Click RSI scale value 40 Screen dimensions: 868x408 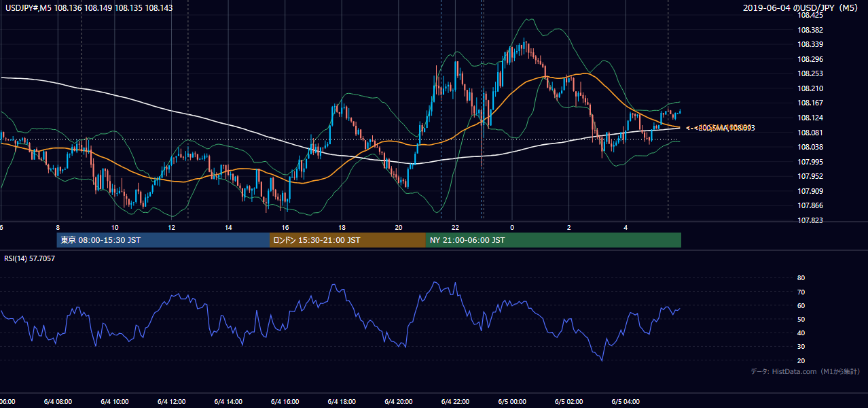[x=801, y=333]
